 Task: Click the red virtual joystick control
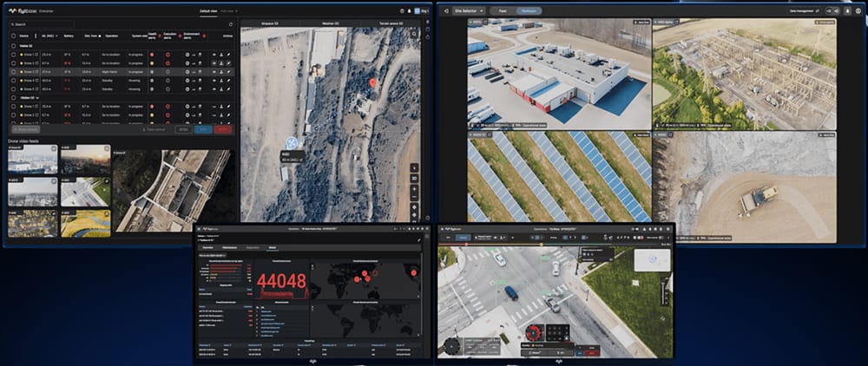pyautogui.click(x=534, y=332)
